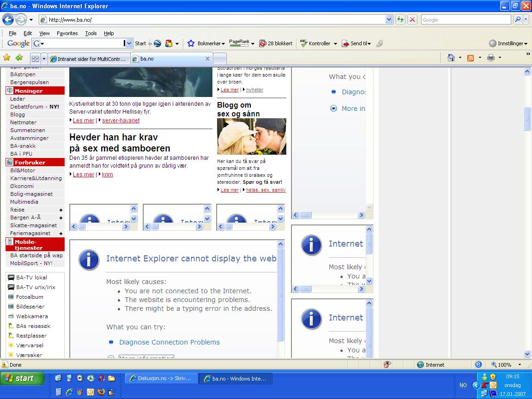Open the zoom level dropdown arrow

(520, 365)
